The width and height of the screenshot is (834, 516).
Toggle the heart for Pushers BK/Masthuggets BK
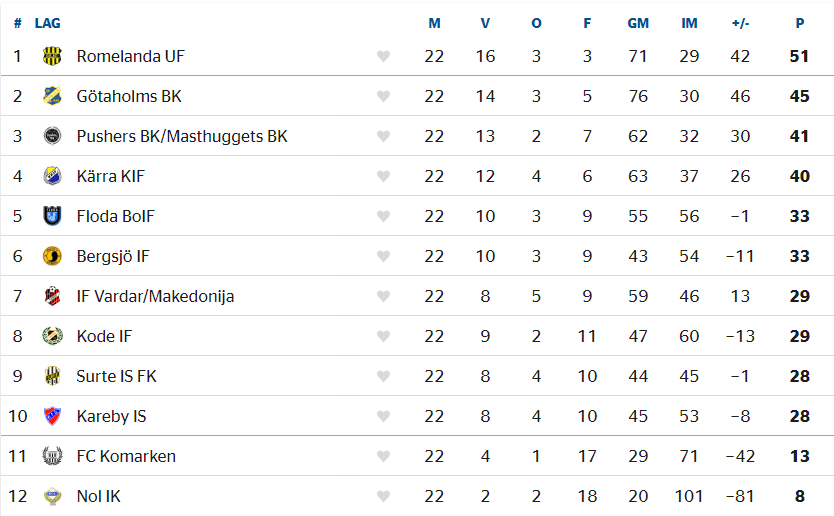point(383,136)
